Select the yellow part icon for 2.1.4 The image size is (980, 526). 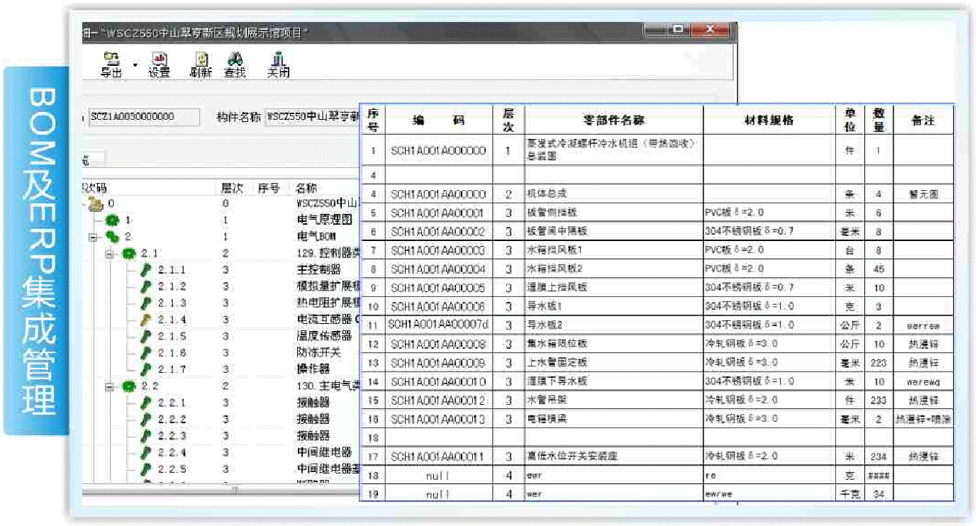(x=146, y=320)
